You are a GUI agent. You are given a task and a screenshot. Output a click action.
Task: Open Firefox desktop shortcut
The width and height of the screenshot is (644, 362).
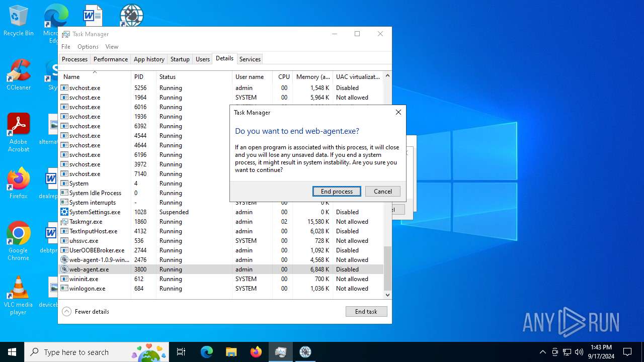pyautogui.click(x=19, y=184)
